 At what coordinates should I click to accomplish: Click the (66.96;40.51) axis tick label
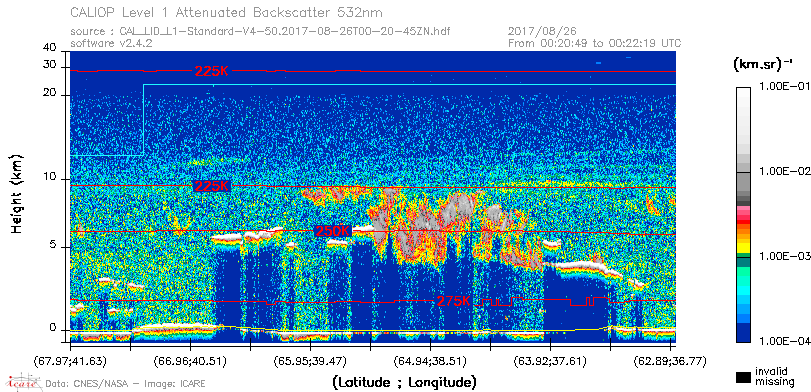(191, 360)
